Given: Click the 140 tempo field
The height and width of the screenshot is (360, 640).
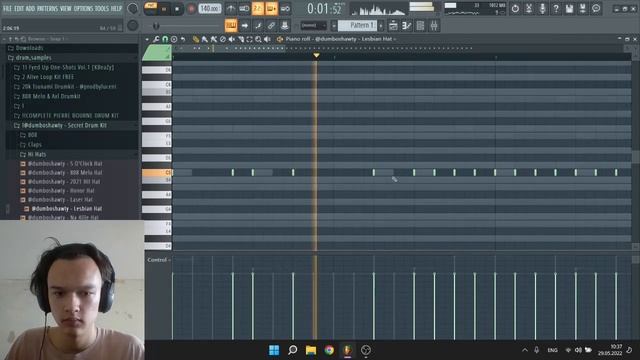Looking at the screenshot, I should click(210, 8).
